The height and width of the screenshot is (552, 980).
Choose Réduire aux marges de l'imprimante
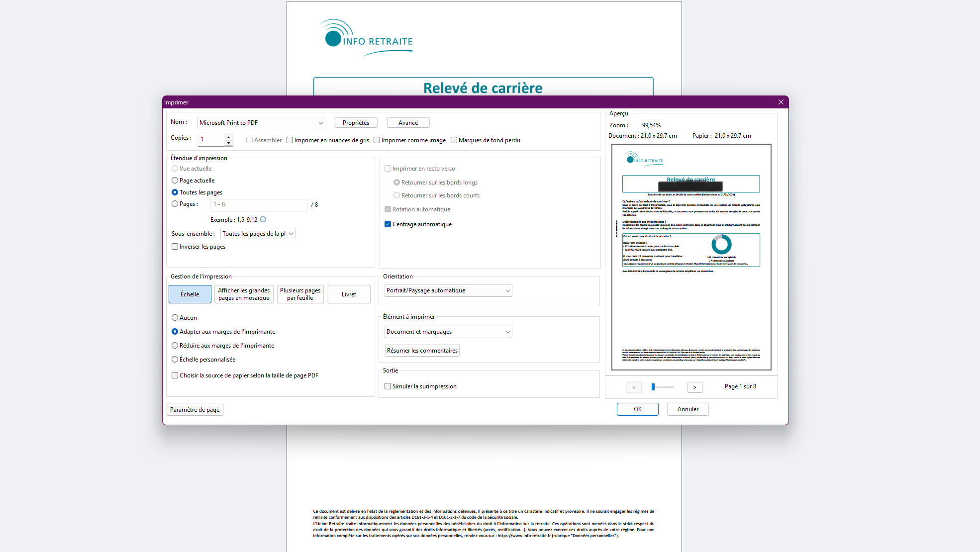(175, 346)
